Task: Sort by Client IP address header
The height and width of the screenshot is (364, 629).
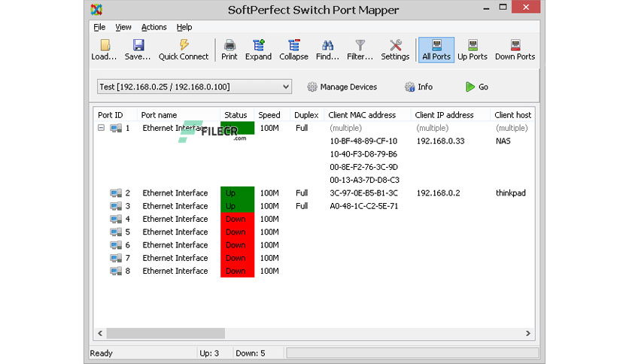Action: 450,115
